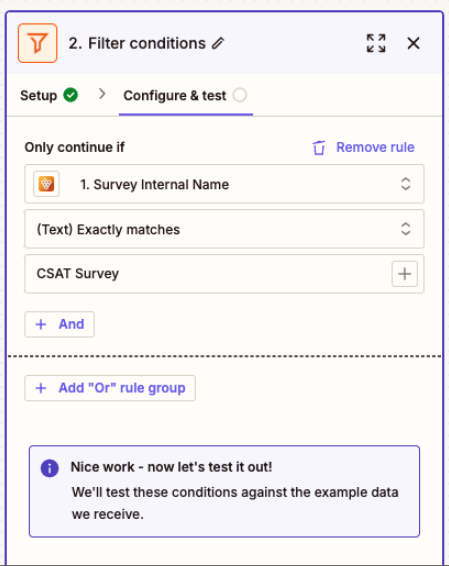Expand panel with the fullscreen arrows icon
Image resolution: width=449 pixels, height=566 pixels.
click(376, 43)
